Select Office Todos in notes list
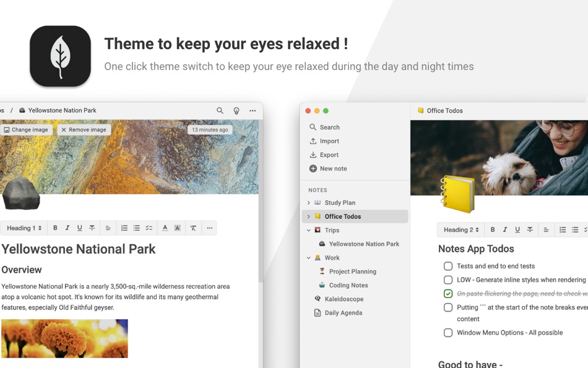588x368 pixels. click(x=355, y=216)
